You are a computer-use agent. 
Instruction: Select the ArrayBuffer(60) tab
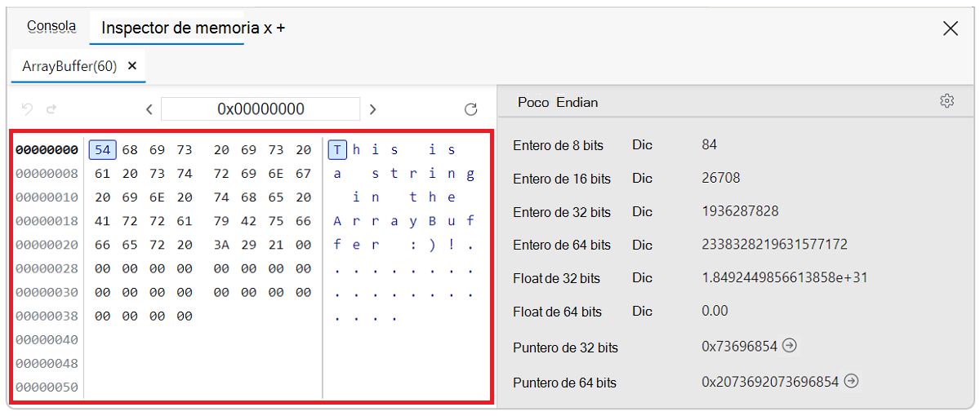click(x=69, y=66)
